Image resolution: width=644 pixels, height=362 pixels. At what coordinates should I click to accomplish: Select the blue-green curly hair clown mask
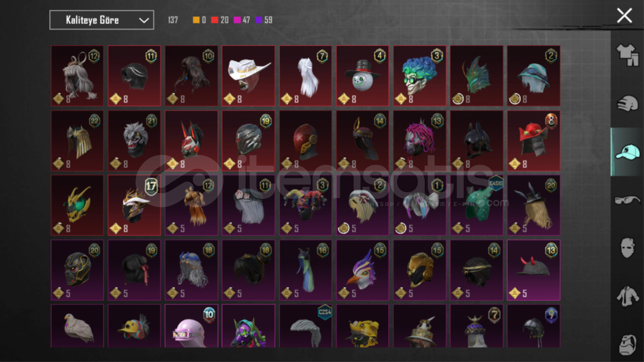coord(420,76)
